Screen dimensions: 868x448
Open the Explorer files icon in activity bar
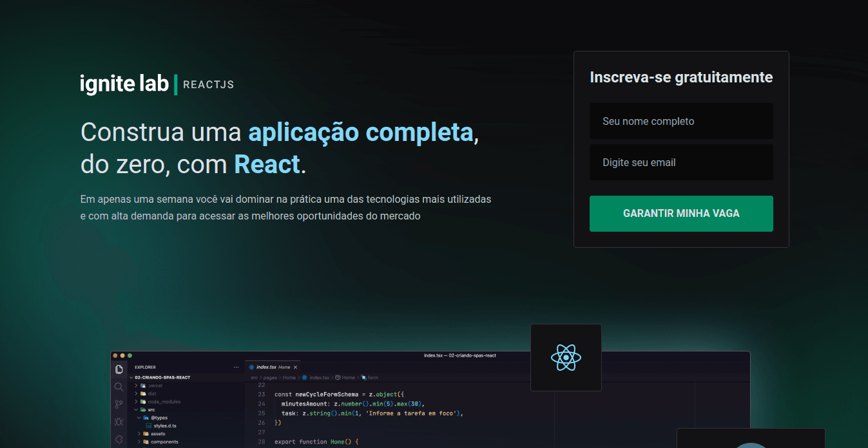[119, 369]
